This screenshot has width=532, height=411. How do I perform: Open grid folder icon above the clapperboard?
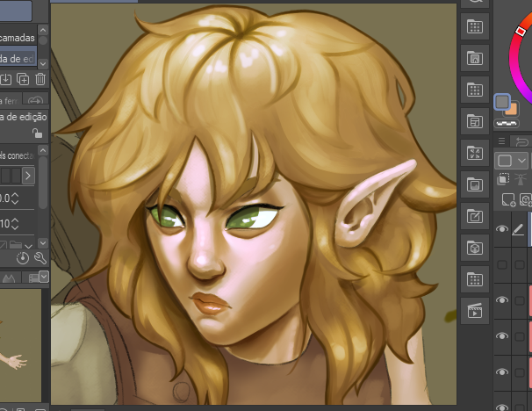click(x=475, y=279)
